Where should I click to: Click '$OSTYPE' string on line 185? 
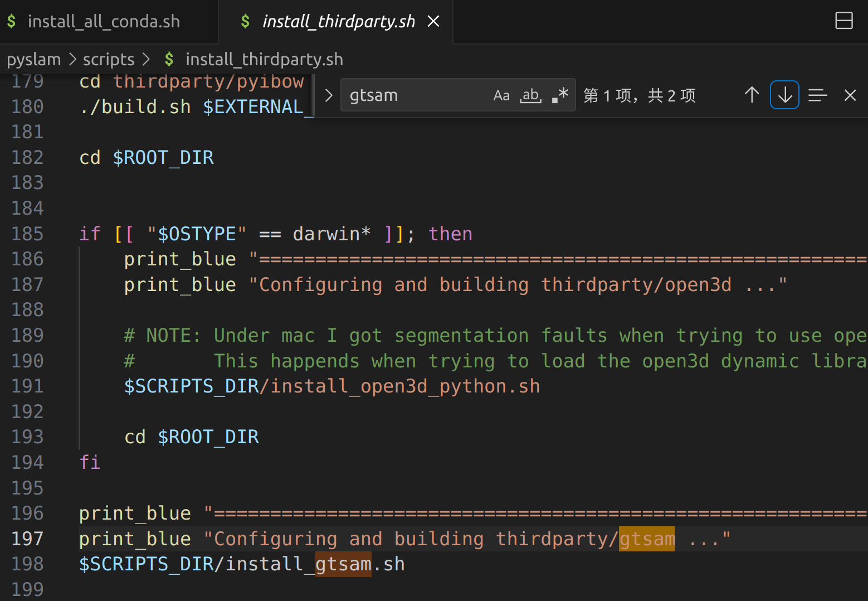197,234
